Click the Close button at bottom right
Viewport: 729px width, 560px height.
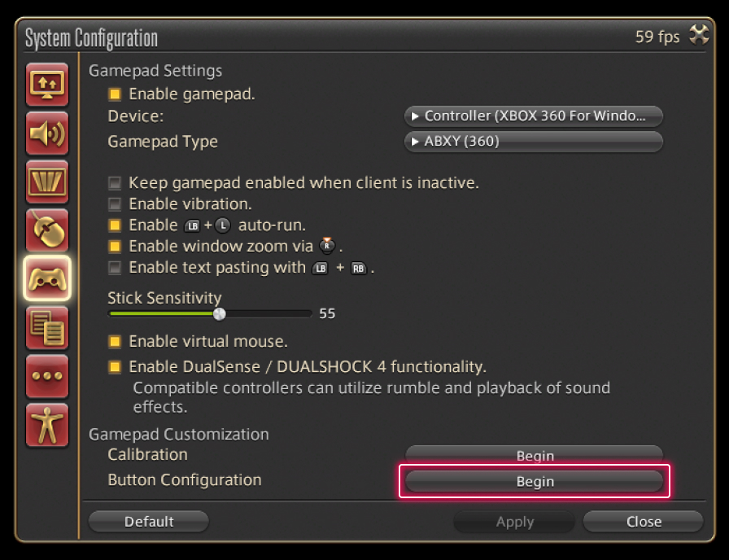click(643, 522)
